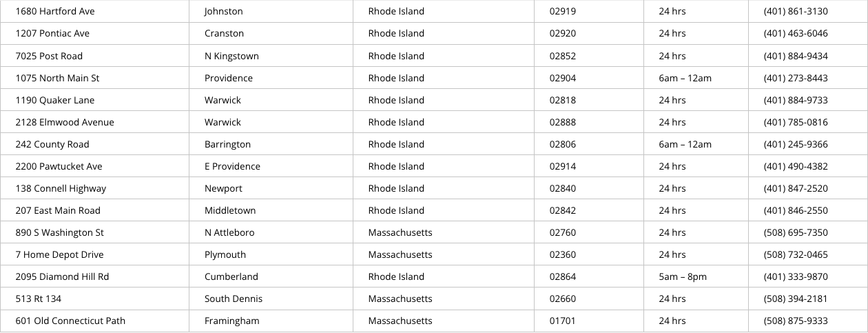Select the Plymouth city cell
The image size is (868, 333).
coord(225,254)
